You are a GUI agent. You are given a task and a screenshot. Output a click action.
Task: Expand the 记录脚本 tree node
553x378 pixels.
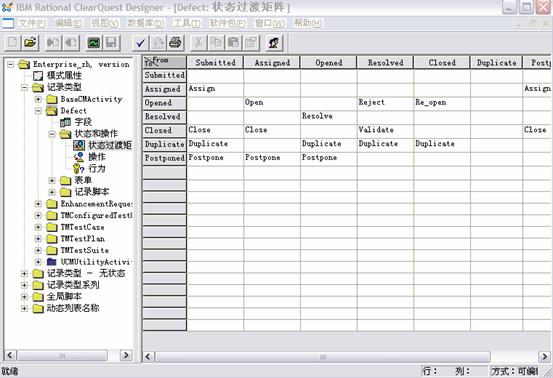point(52,192)
